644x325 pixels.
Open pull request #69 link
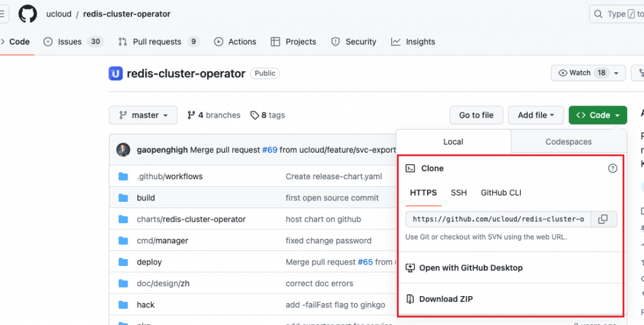coord(269,150)
